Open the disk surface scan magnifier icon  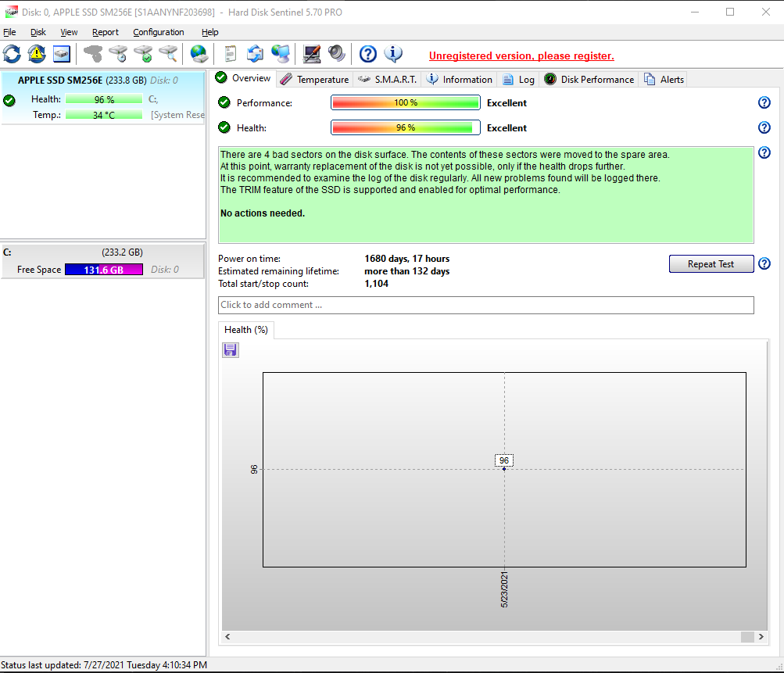point(168,54)
